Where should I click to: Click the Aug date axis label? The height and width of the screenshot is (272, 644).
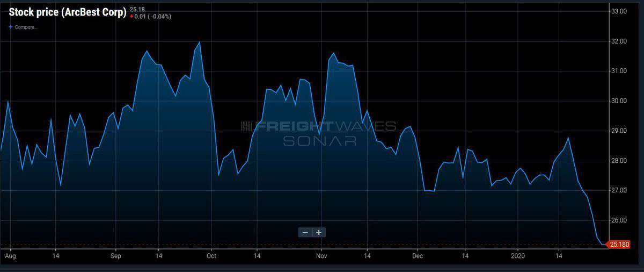10,256
